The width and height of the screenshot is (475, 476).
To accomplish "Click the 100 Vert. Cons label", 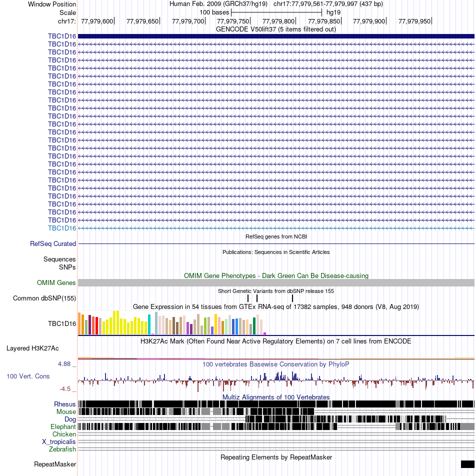I will point(28,376).
